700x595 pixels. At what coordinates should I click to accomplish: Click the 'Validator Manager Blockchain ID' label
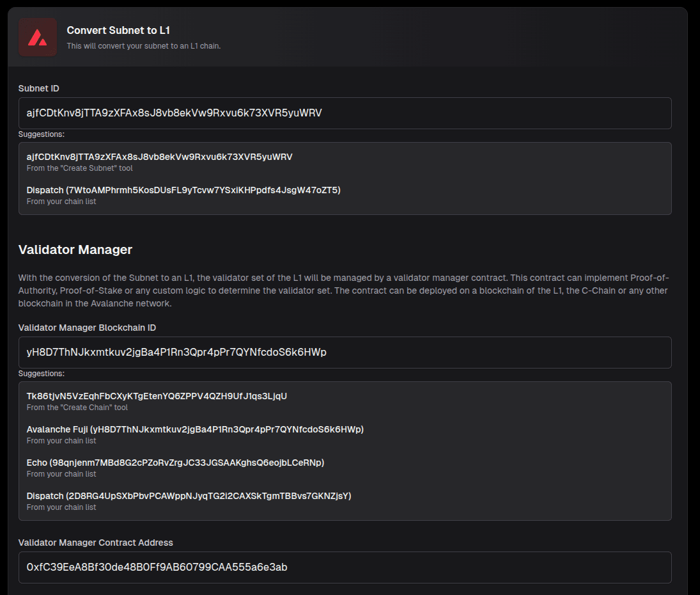(x=87, y=328)
